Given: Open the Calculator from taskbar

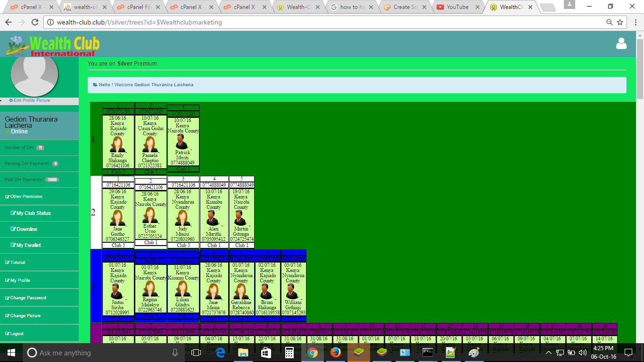Looking at the screenshot, I should tap(289, 352).
